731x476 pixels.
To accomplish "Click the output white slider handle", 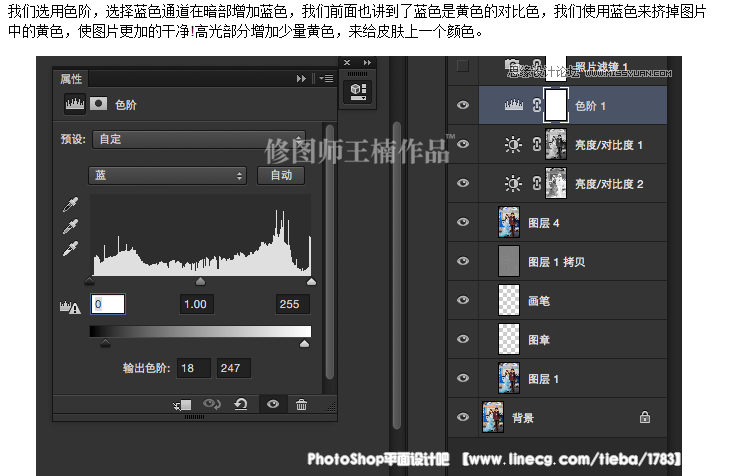I will pyautogui.click(x=304, y=344).
